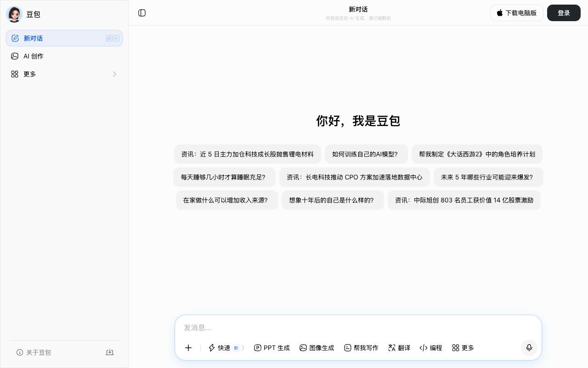Choose PPT 生成 tool

tap(272, 348)
